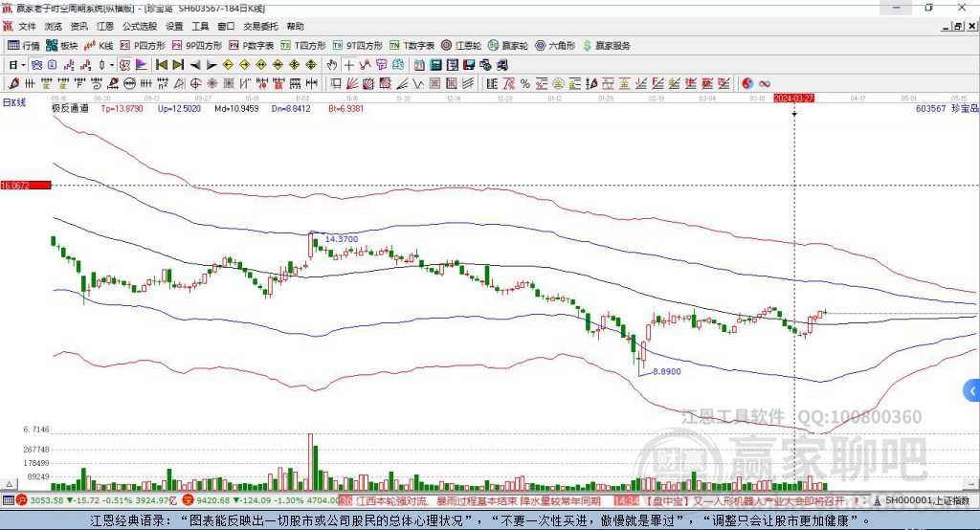The width and height of the screenshot is (980, 530).
Task: Open the 公式选股 menu
Action: coord(140,26)
